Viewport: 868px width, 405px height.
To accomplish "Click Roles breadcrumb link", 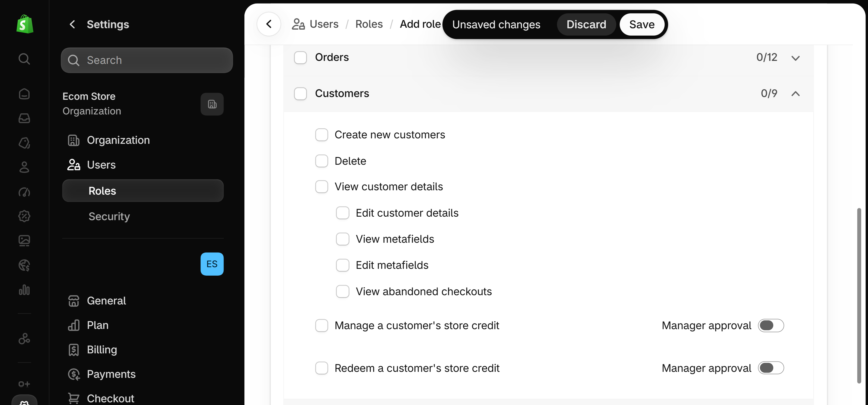I will 369,24.
